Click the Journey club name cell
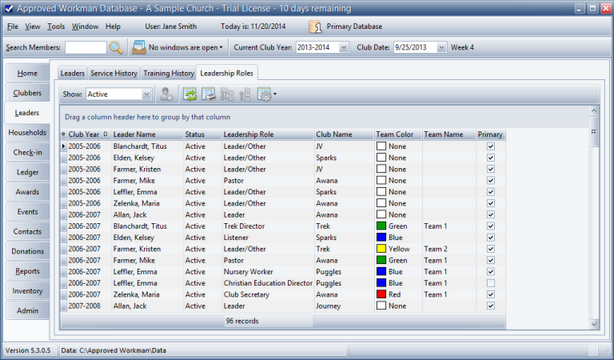 click(344, 306)
